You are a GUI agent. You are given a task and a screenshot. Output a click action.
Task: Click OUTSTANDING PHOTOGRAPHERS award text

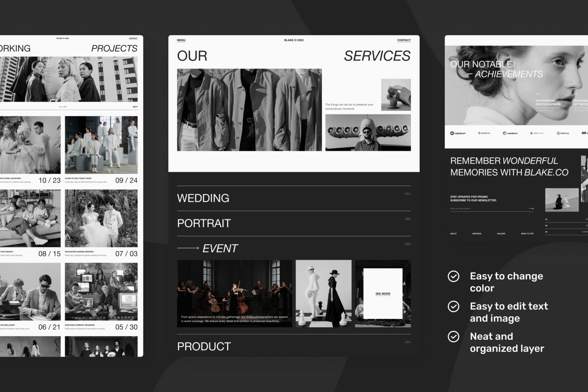548,102
